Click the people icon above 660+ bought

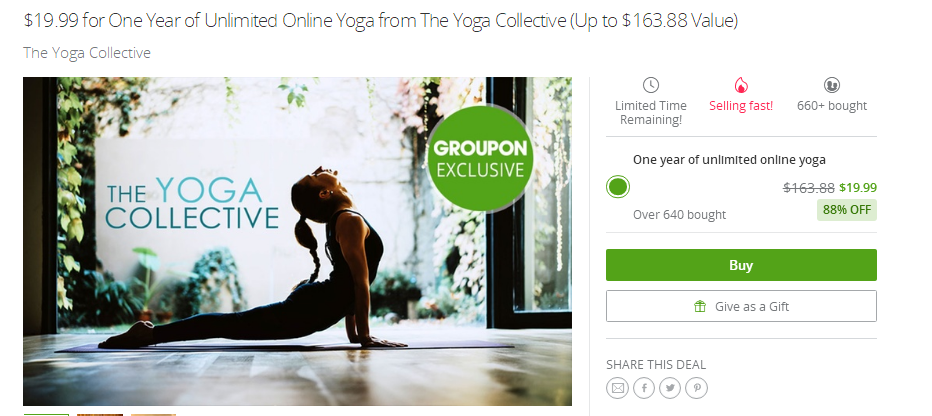[x=832, y=85]
